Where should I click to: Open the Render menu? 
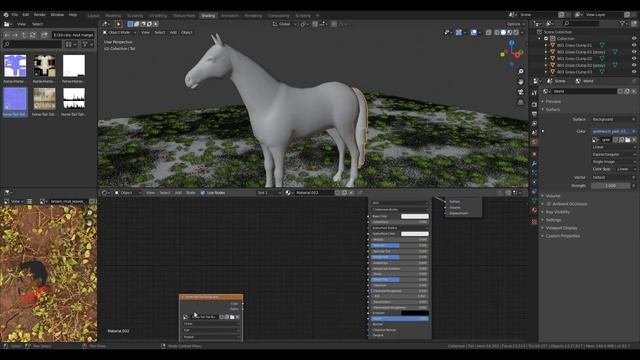[x=40, y=15]
